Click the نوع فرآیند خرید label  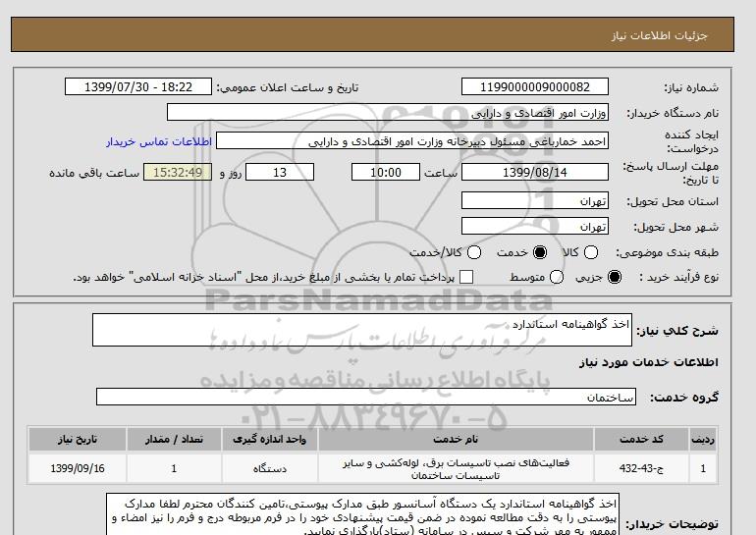(678, 277)
